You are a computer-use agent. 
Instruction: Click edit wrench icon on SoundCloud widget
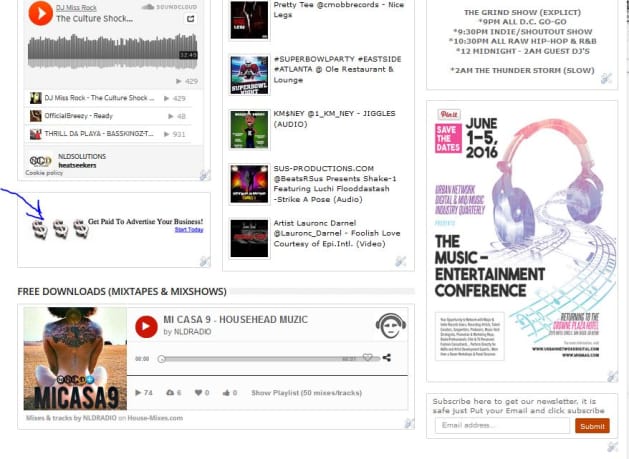(x=205, y=175)
